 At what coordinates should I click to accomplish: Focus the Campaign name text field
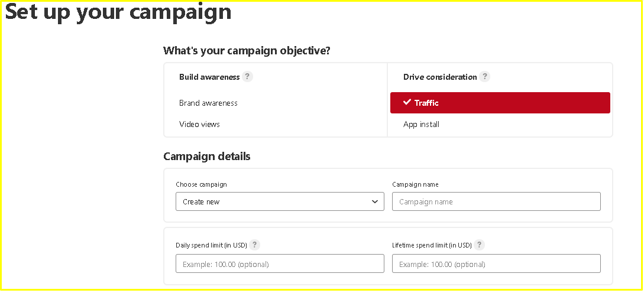click(496, 201)
